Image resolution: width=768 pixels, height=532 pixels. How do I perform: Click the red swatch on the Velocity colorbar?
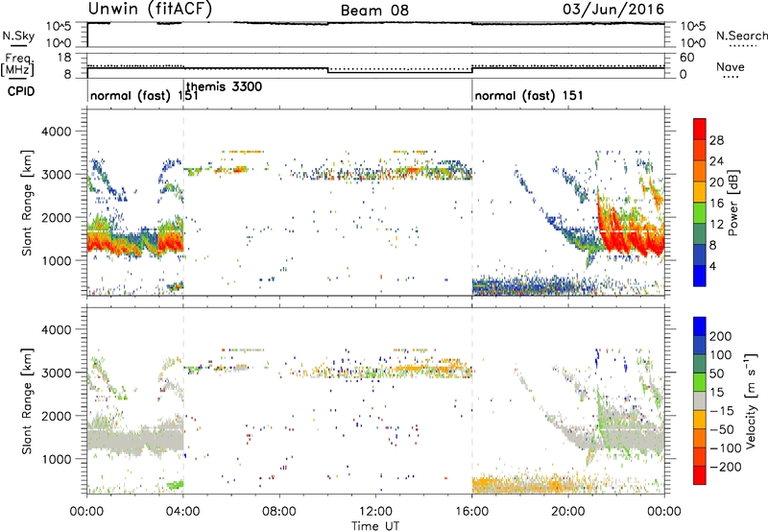tap(700, 475)
